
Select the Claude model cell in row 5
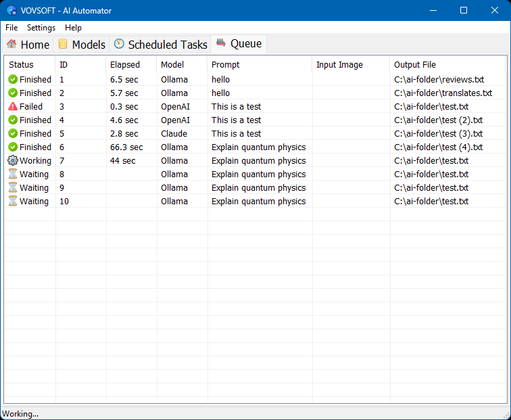[x=174, y=133]
